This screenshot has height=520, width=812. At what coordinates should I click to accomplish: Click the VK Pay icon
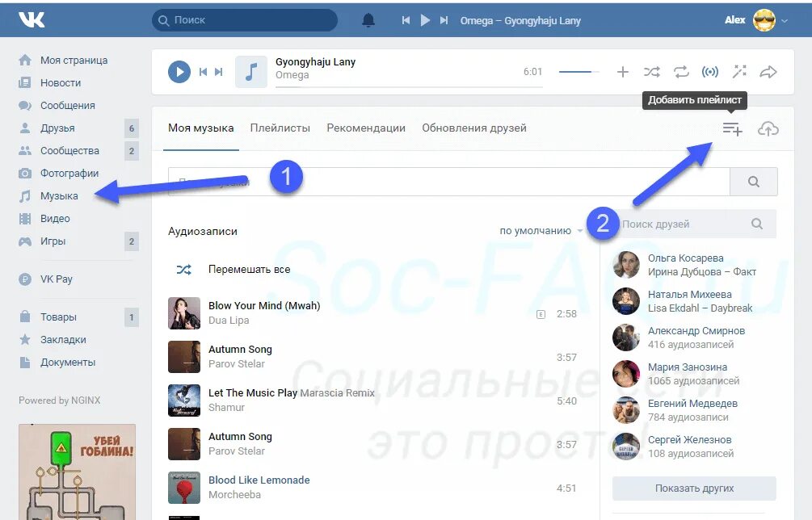(25, 279)
